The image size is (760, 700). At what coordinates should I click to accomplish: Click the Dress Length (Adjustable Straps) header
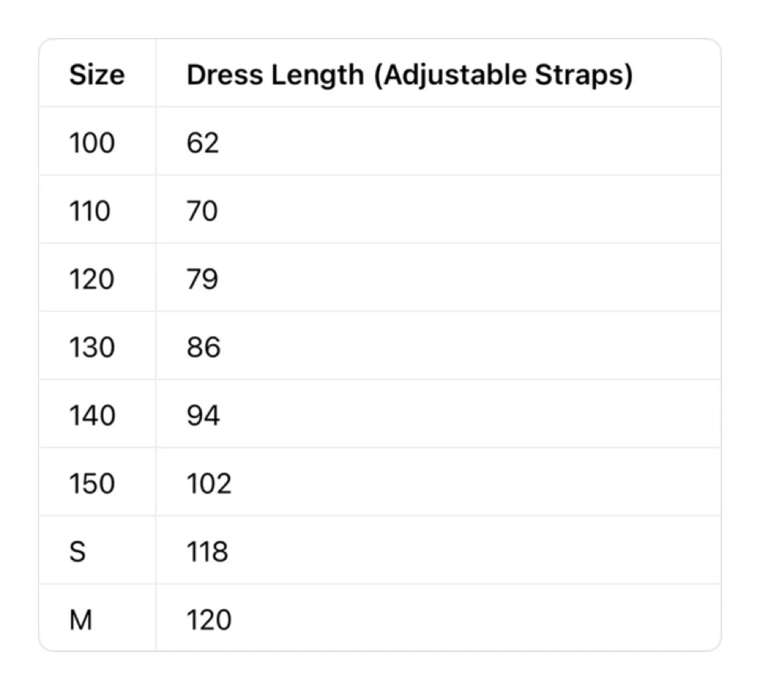click(410, 75)
